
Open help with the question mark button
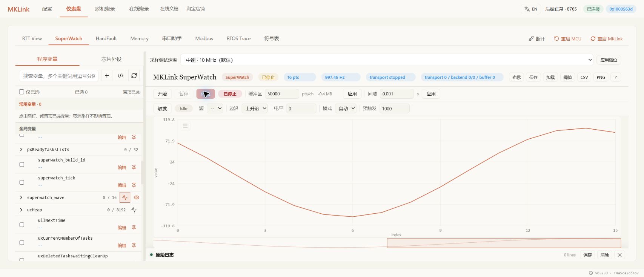[616, 77]
